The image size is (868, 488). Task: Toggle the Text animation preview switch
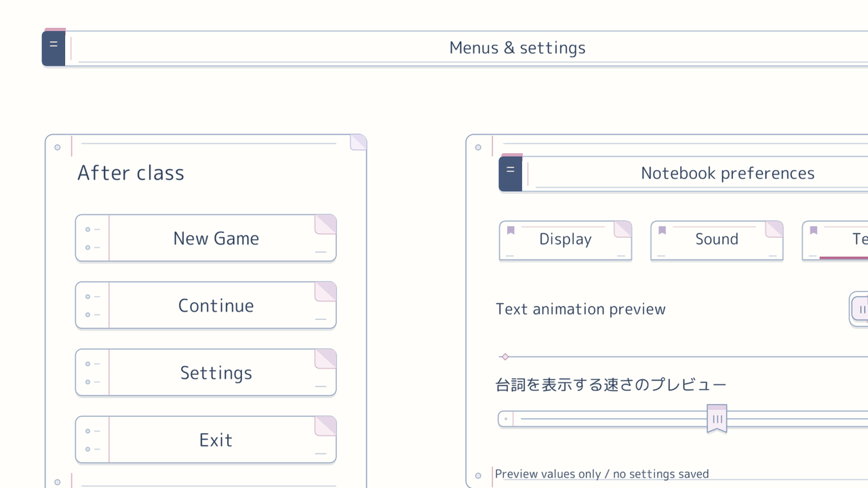(x=859, y=309)
